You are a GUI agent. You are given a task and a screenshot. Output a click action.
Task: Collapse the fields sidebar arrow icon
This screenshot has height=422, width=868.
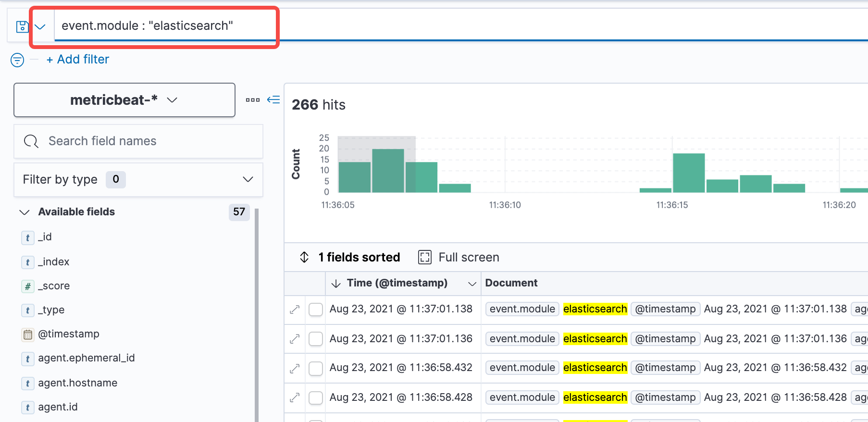click(273, 99)
